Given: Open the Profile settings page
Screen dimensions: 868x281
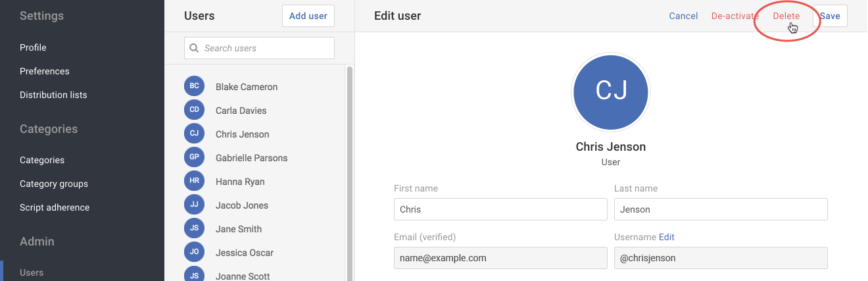Looking at the screenshot, I should click(x=33, y=47).
